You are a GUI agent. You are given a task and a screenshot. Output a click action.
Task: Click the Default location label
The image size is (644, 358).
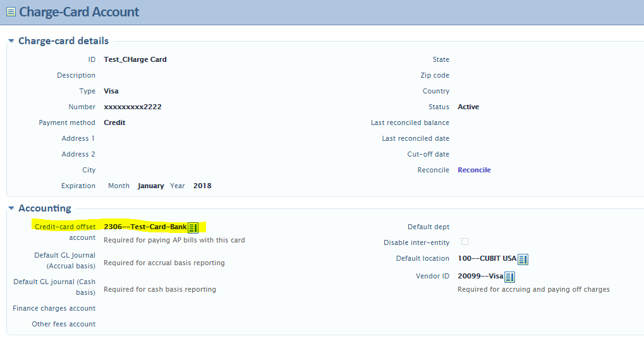pyautogui.click(x=423, y=259)
